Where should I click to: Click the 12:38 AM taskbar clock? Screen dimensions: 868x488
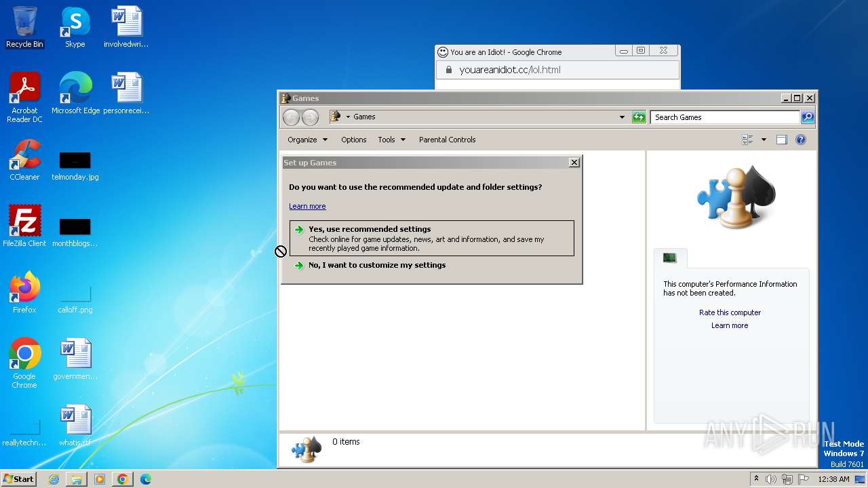833,479
